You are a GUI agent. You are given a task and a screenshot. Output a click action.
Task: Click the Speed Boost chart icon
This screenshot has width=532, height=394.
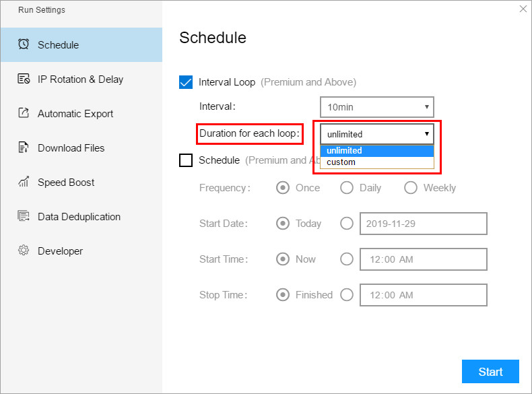point(24,182)
